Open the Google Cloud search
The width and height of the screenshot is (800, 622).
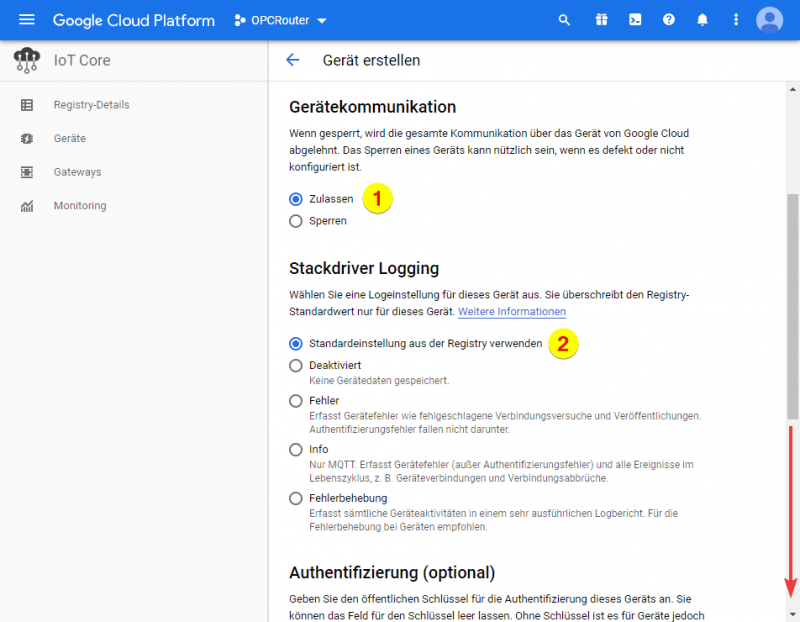(564, 19)
